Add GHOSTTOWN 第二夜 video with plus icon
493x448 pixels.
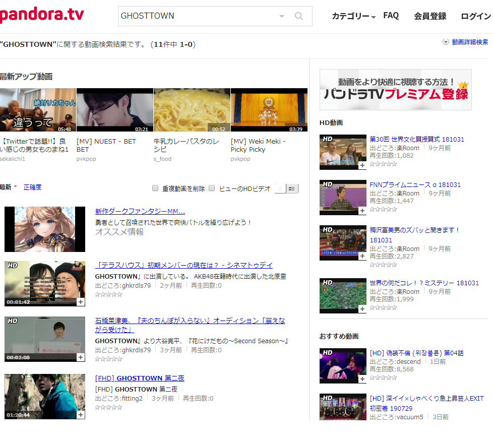click(81, 415)
